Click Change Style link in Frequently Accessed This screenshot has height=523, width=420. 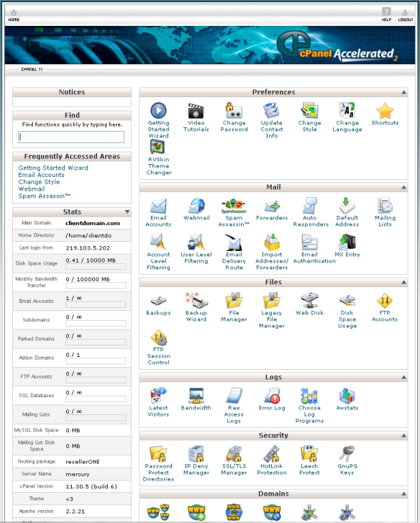[x=39, y=182]
